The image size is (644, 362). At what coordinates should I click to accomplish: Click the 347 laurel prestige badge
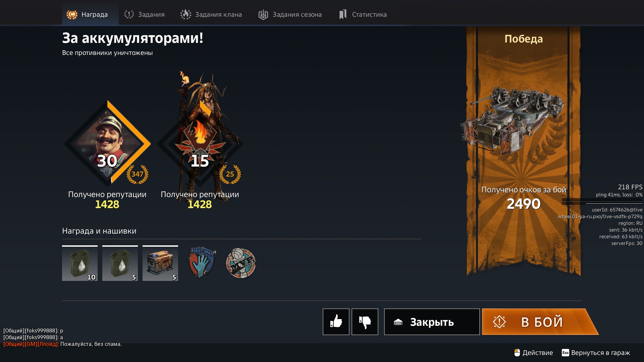coord(138,174)
